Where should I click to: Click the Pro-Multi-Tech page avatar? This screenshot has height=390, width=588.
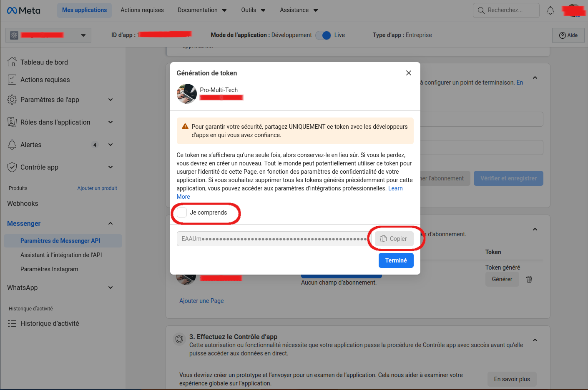click(187, 94)
